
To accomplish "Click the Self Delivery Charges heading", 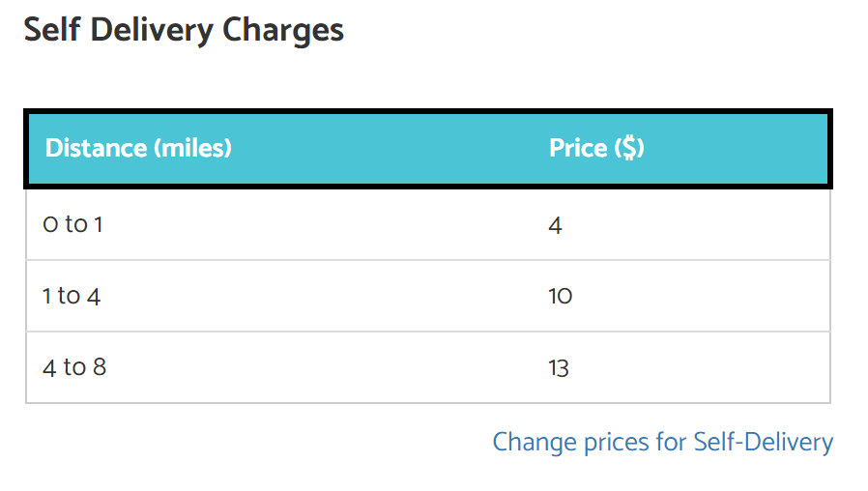I will pos(184,30).
